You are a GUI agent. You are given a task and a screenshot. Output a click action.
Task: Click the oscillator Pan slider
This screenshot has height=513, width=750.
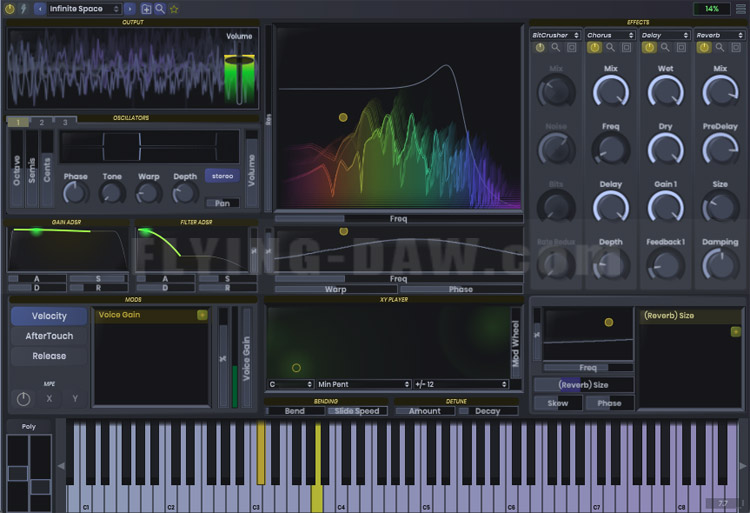(x=222, y=203)
